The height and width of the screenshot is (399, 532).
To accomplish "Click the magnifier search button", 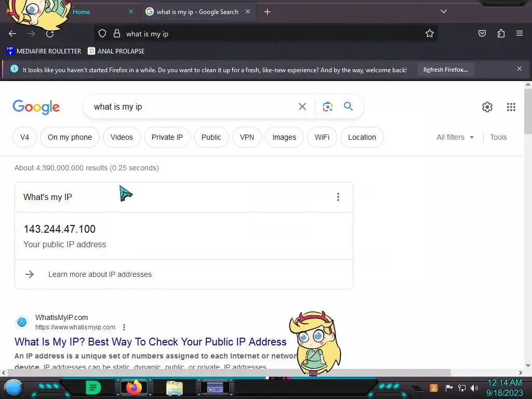I will (x=348, y=107).
